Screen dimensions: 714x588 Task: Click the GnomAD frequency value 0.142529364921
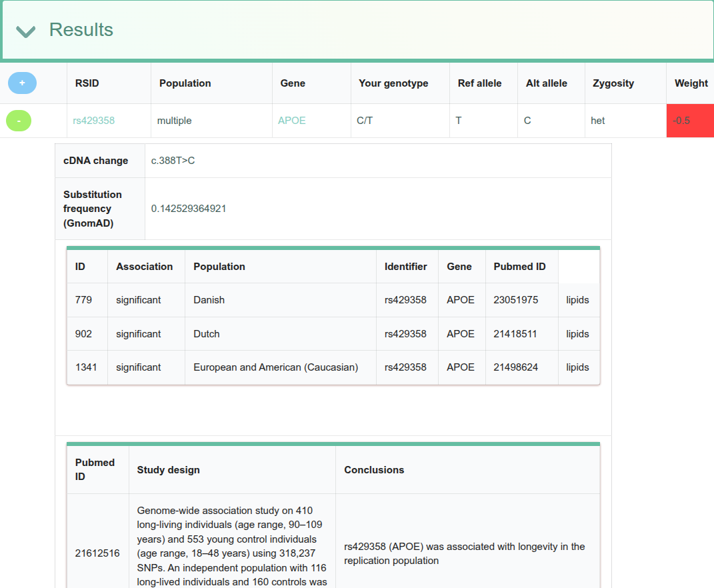point(189,209)
